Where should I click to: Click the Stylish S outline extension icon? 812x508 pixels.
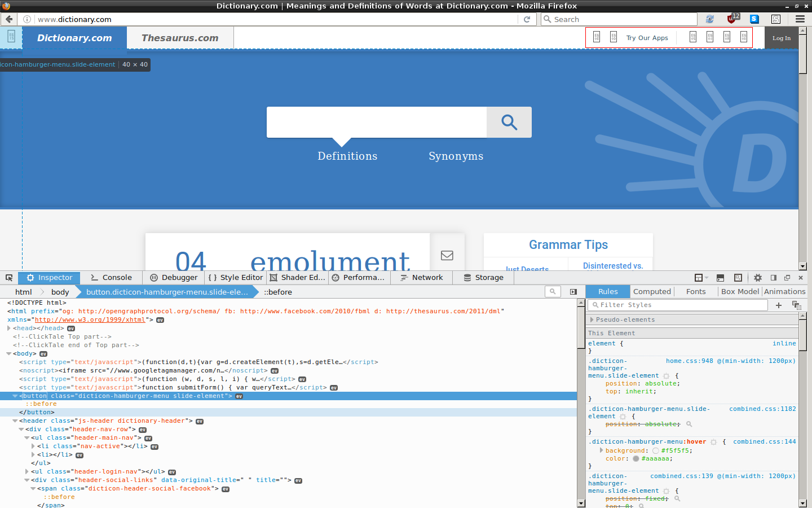[776, 19]
